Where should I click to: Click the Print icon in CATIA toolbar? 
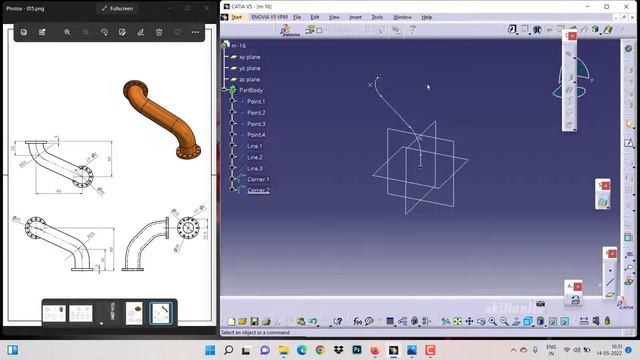266,322
